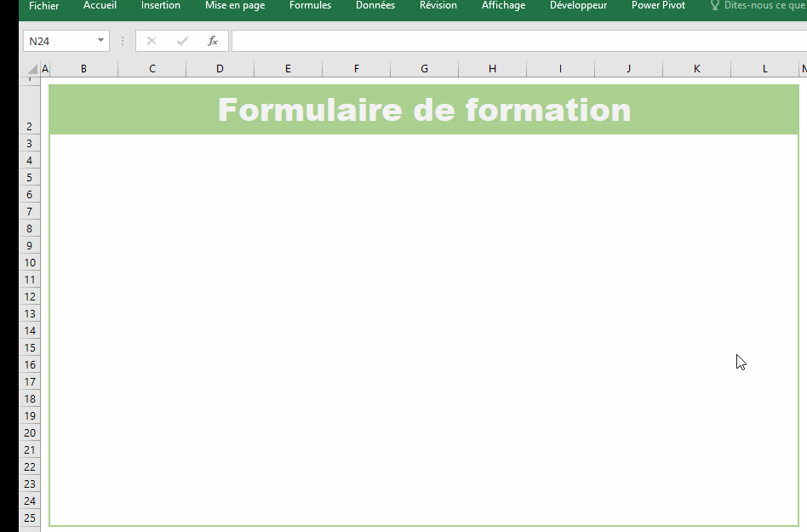Click into the formula bar field

[519, 41]
